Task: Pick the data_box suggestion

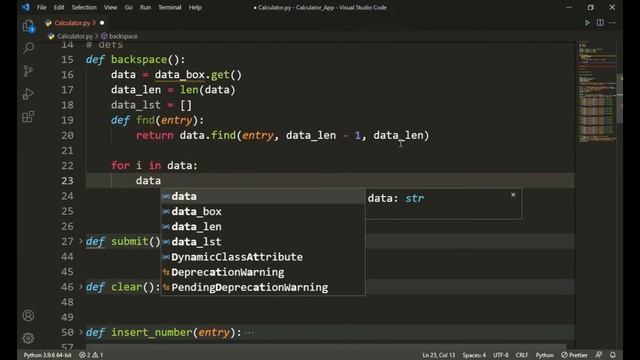Action: point(263,211)
